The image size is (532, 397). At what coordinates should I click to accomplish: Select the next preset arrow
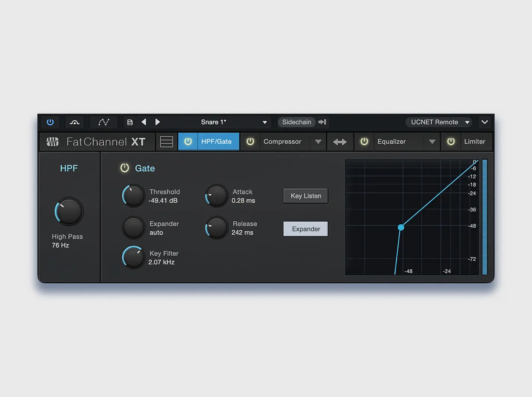click(158, 122)
